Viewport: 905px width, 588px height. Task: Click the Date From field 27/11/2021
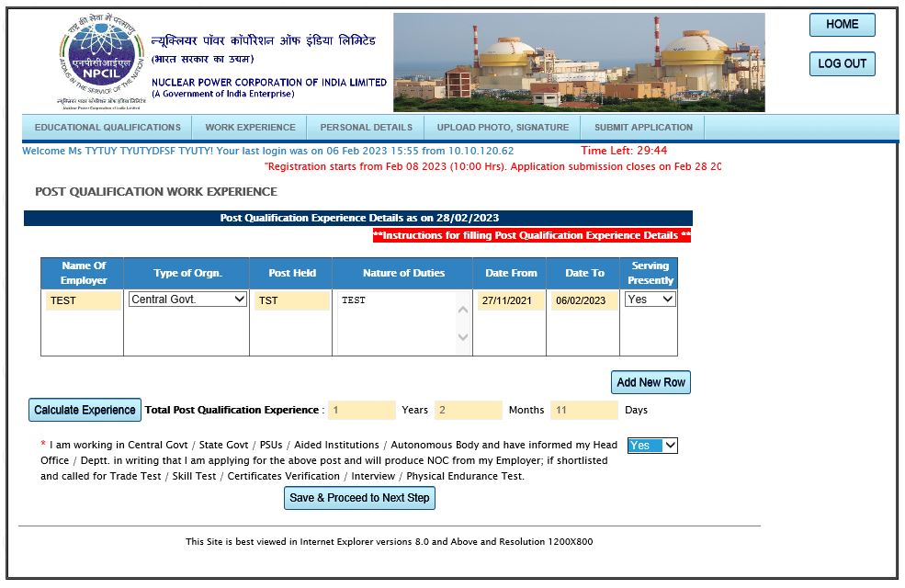point(510,300)
